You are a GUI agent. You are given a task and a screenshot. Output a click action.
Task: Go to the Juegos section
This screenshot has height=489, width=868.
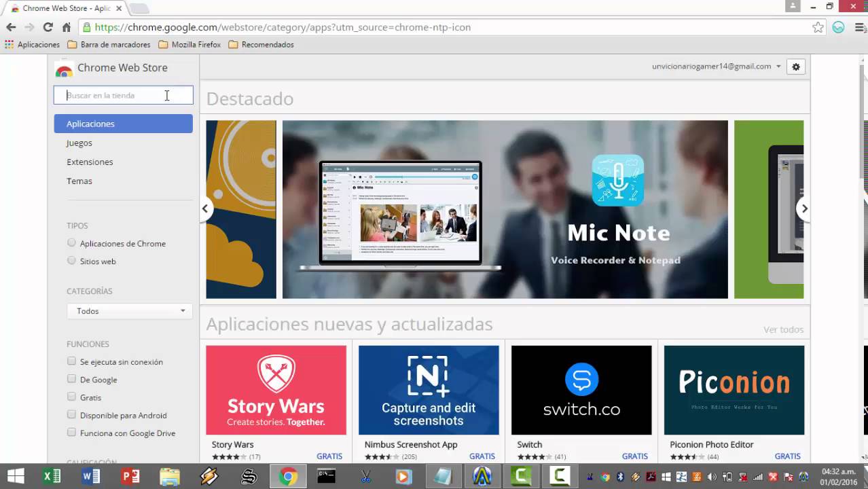pos(79,143)
